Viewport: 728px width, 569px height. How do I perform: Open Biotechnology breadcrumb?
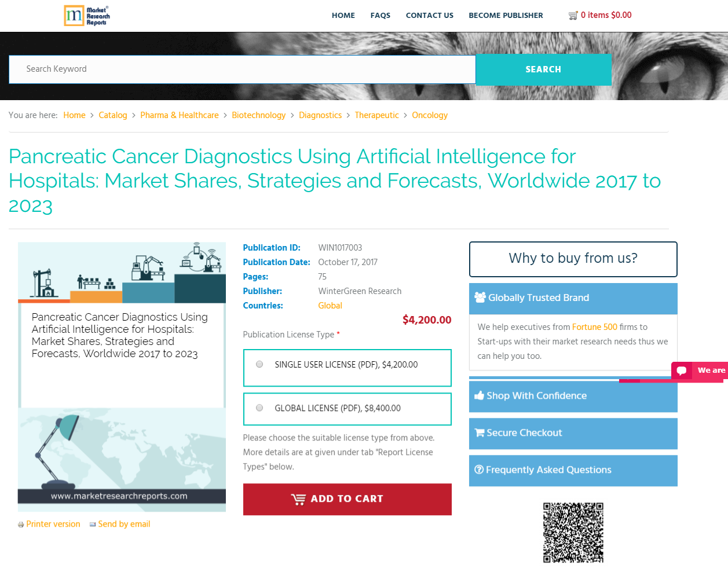(x=259, y=115)
